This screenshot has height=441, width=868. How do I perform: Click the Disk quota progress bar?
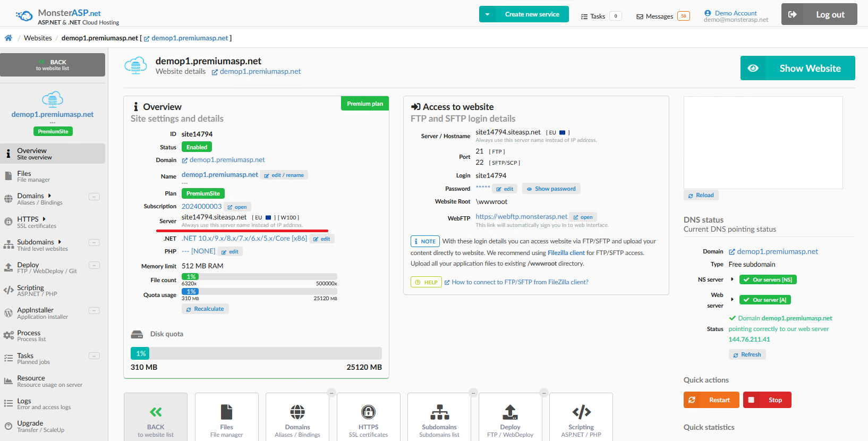tap(256, 353)
